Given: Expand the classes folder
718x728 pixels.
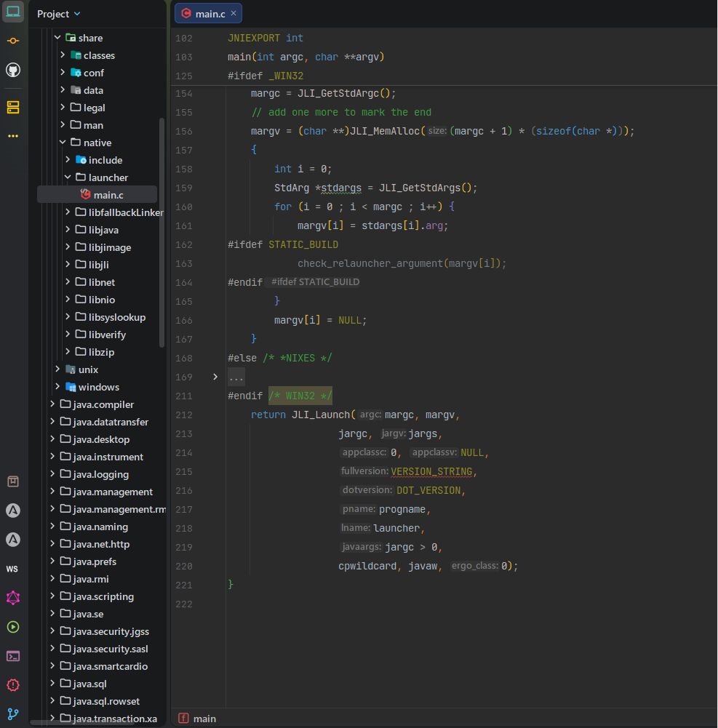Looking at the screenshot, I should point(63,55).
